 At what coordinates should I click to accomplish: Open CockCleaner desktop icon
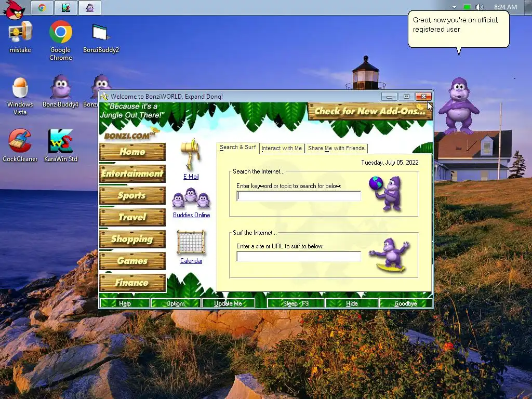click(x=20, y=145)
